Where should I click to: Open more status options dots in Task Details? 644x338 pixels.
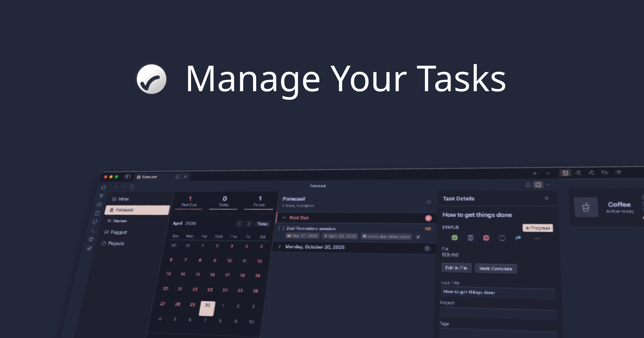537,238
